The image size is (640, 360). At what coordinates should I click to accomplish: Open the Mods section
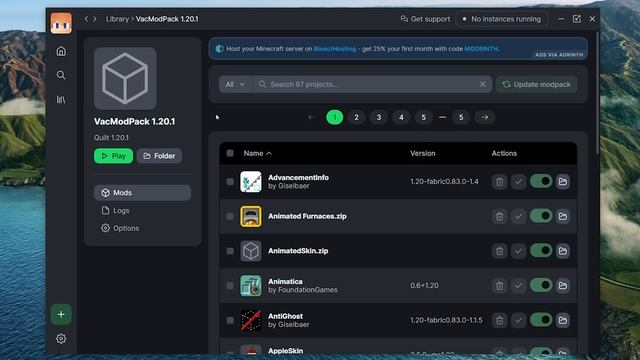tap(142, 193)
